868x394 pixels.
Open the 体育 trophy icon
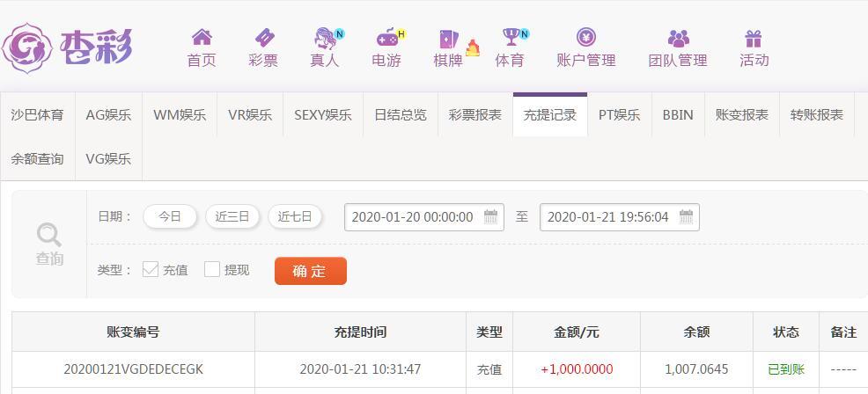click(x=510, y=38)
